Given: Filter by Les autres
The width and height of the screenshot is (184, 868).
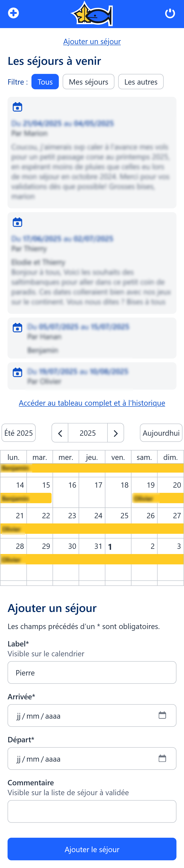Looking at the screenshot, I should (x=141, y=82).
